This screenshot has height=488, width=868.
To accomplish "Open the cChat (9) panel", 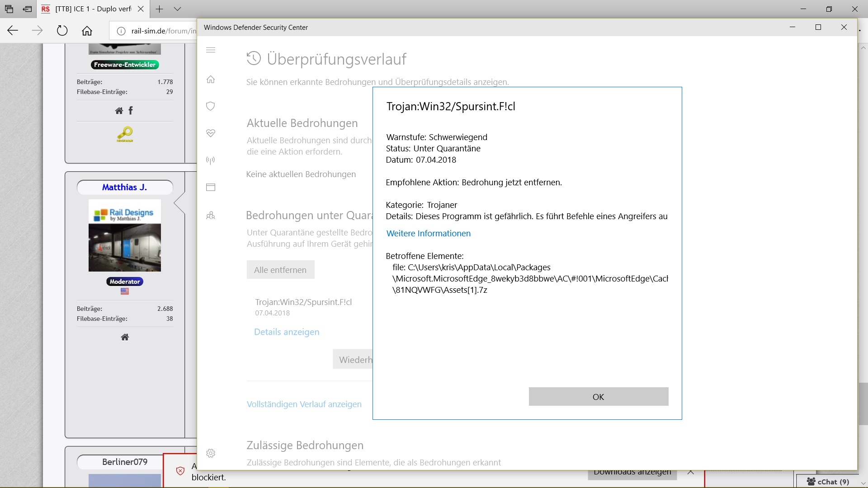I will pyautogui.click(x=828, y=482).
